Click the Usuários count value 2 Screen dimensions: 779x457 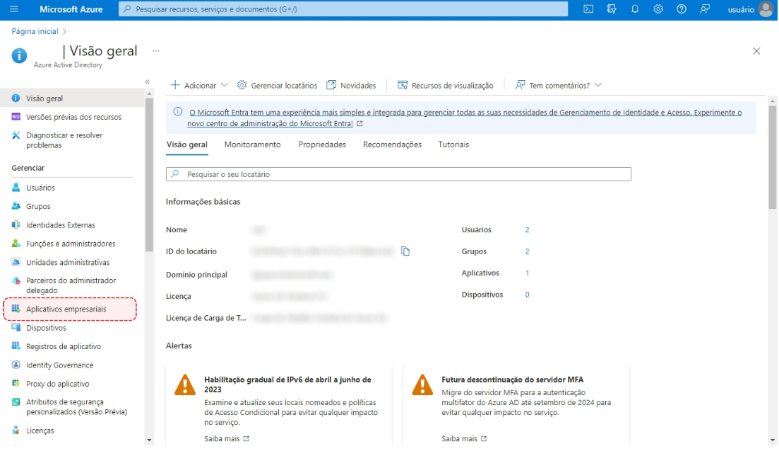pyautogui.click(x=527, y=229)
